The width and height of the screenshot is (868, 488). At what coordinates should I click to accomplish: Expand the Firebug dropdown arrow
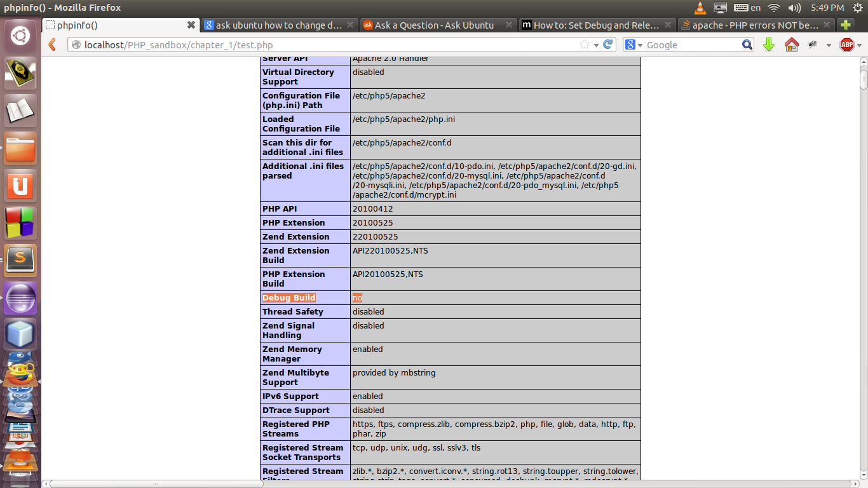(829, 45)
